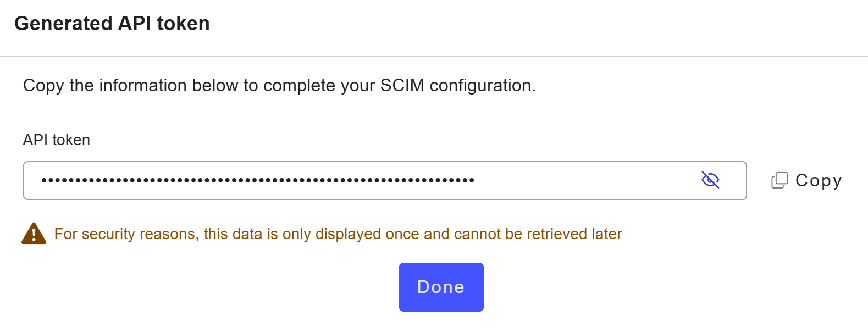Click the security warning message text
The width and height of the screenshot is (868, 327).
[338, 234]
